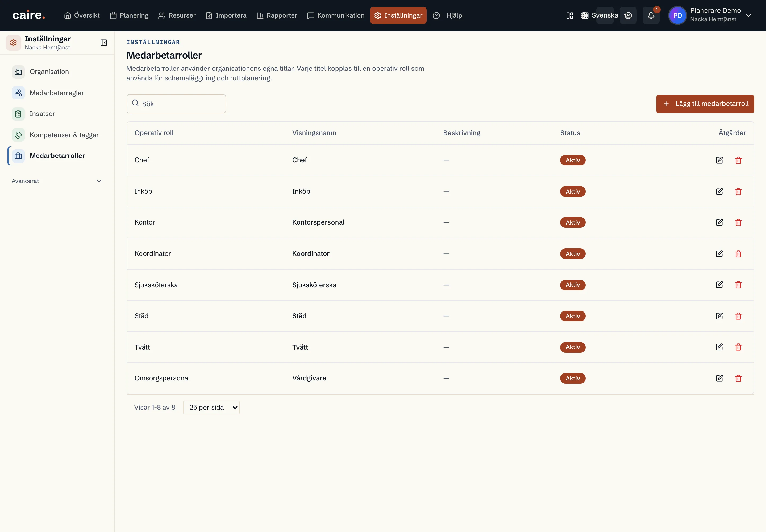Edit the Kontor role
766x532 pixels.
tap(719, 222)
